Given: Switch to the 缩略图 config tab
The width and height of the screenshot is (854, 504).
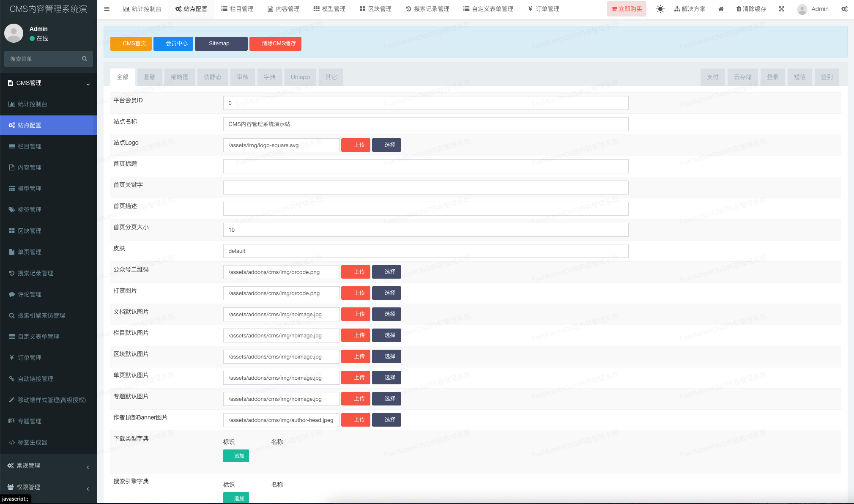Looking at the screenshot, I should tap(180, 77).
